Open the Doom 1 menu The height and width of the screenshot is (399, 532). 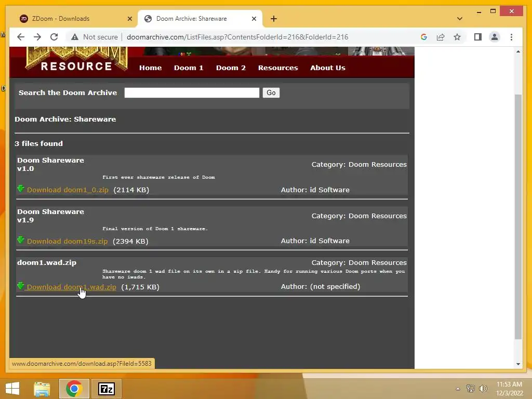pyautogui.click(x=189, y=68)
